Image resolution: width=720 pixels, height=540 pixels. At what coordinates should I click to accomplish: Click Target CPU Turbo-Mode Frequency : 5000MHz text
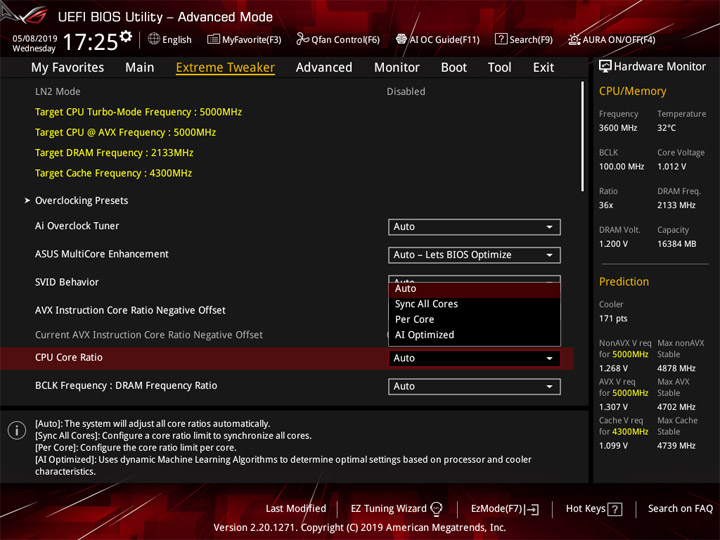click(138, 112)
